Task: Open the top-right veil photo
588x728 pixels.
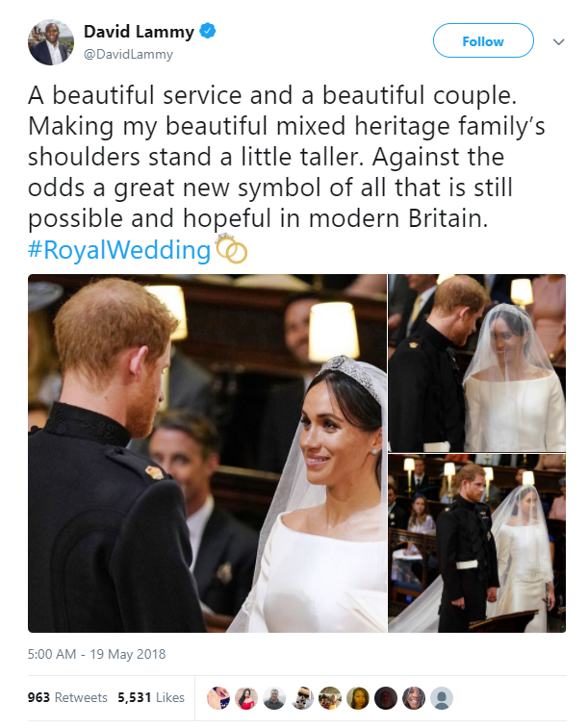Action: point(477,363)
